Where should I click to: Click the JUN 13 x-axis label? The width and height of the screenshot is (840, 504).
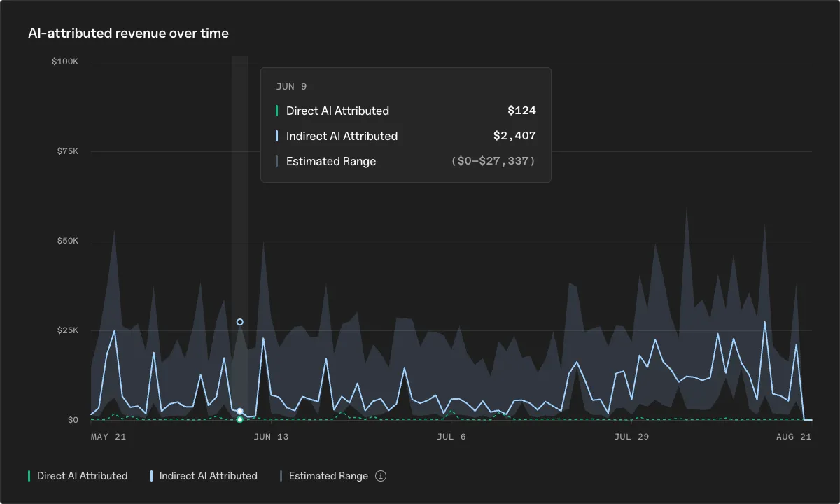[x=271, y=437]
